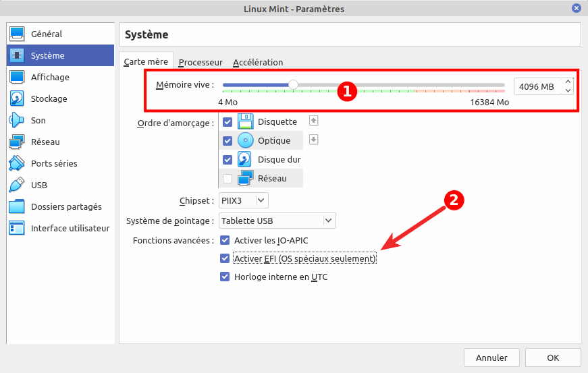Decrease memory with spinbox down arrow

coord(568,90)
